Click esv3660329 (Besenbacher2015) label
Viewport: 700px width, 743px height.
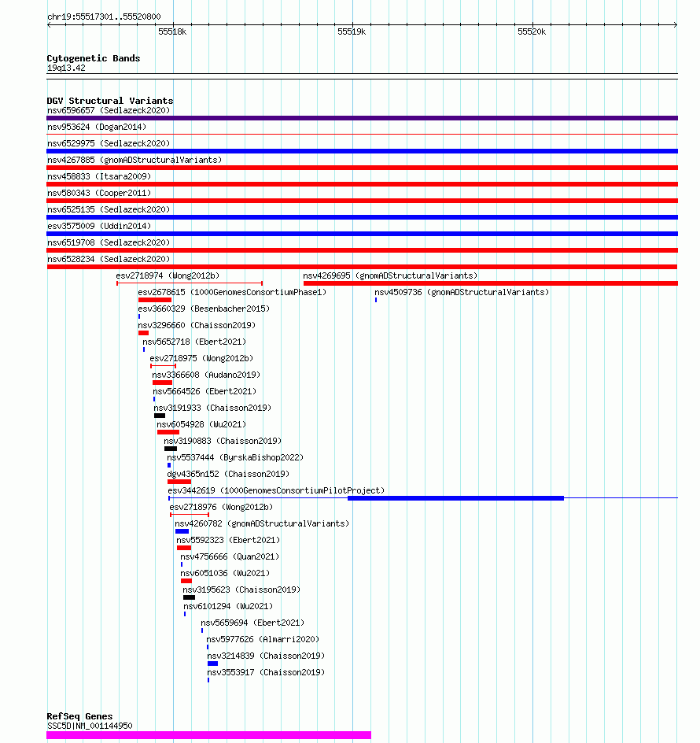204,309
